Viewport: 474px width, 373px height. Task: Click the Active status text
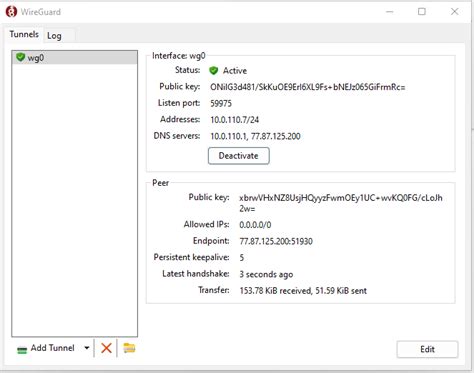235,71
